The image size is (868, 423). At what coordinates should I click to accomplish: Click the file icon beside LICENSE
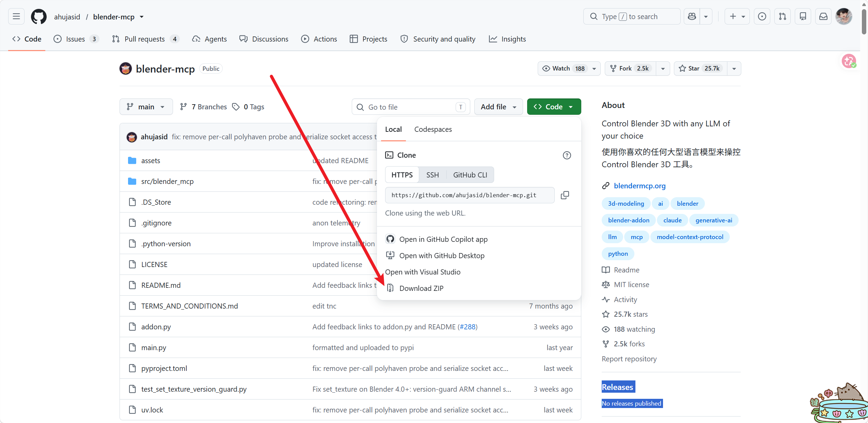(132, 264)
